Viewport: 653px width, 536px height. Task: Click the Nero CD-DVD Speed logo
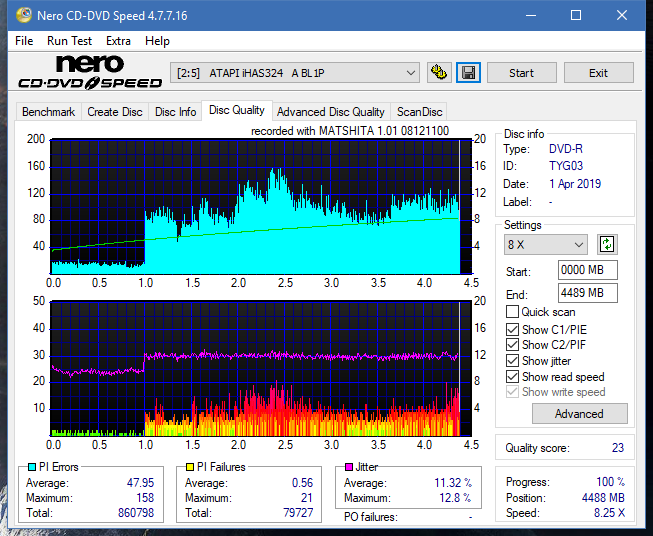click(x=90, y=72)
